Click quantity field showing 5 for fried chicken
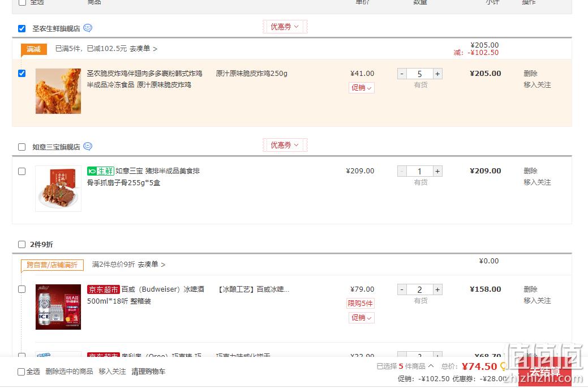Screen dimensions: 588x388 tap(419, 74)
